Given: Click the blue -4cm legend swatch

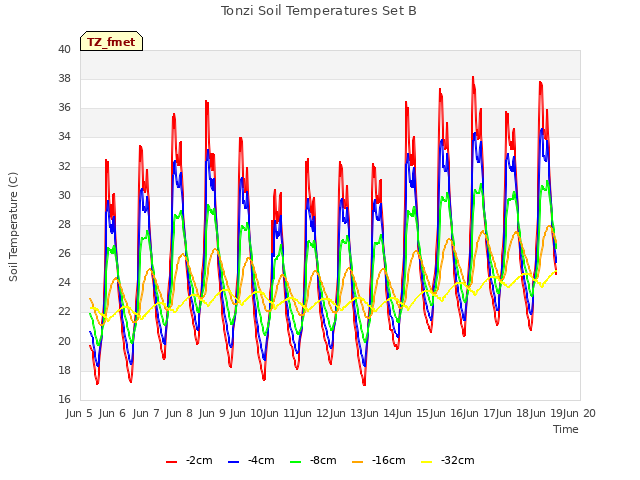Looking at the screenshot, I should [x=233, y=462].
